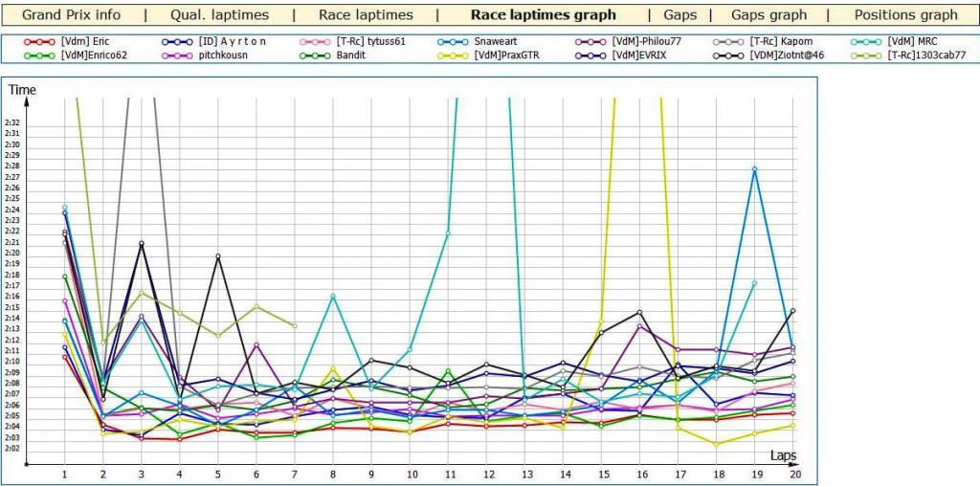Click the [VdM] MRC legend name
Screen dimensions: 980x486
[x=912, y=42]
